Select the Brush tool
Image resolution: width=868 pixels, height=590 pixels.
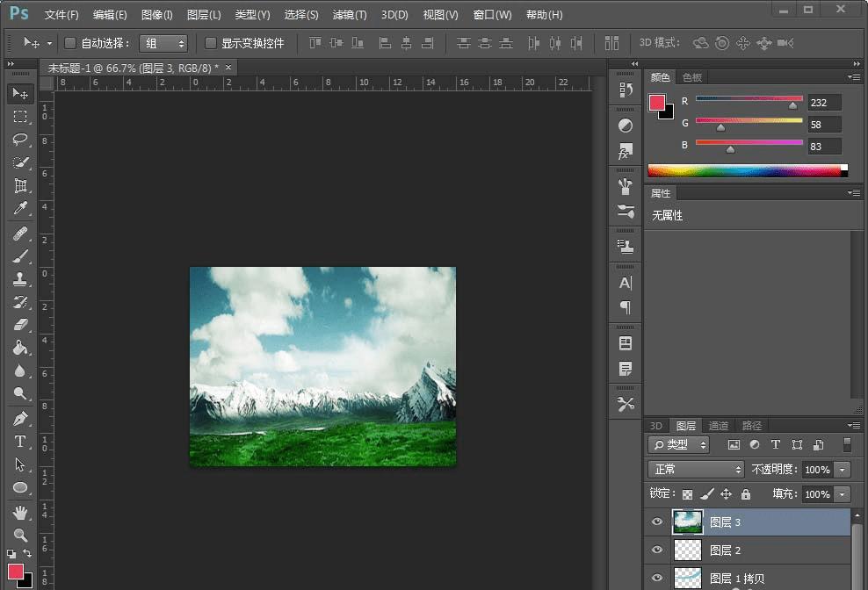[20, 255]
